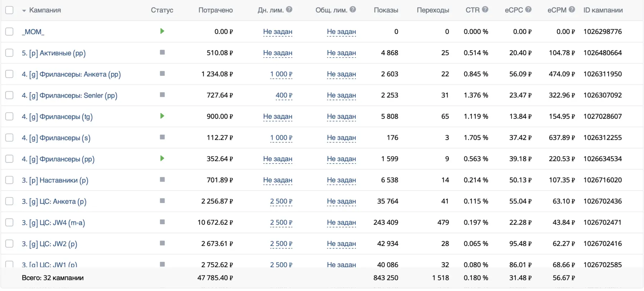
Task: Open the 1 000 ₽ daily limit for Фрилансеры: Анкета
Action: pyautogui.click(x=281, y=74)
